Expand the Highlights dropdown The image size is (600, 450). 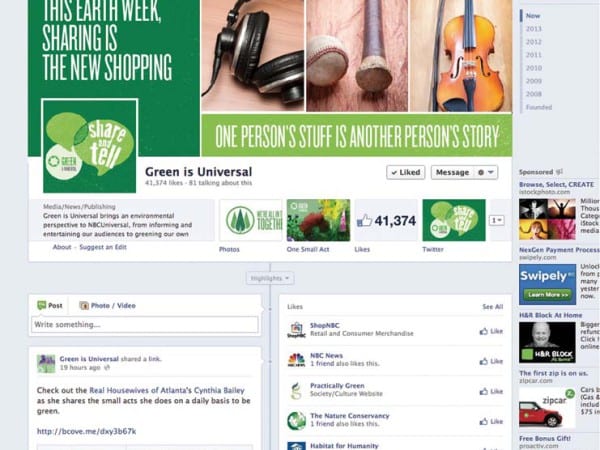click(270, 278)
